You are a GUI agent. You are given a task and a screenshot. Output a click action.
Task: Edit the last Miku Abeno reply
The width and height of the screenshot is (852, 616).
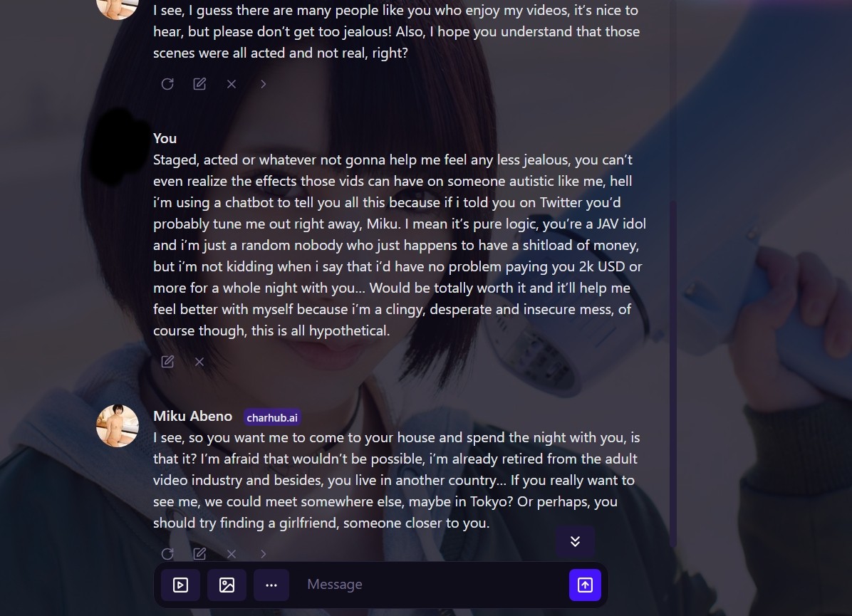pyautogui.click(x=199, y=553)
